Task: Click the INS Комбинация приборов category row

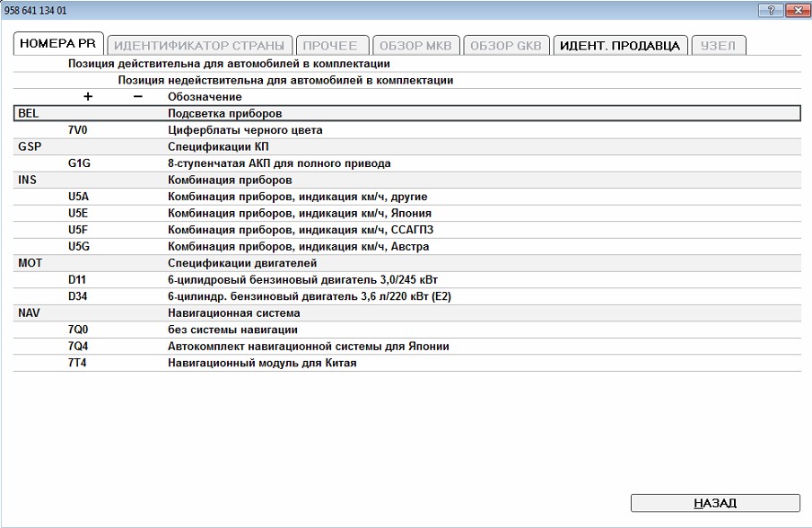Action: [406, 180]
